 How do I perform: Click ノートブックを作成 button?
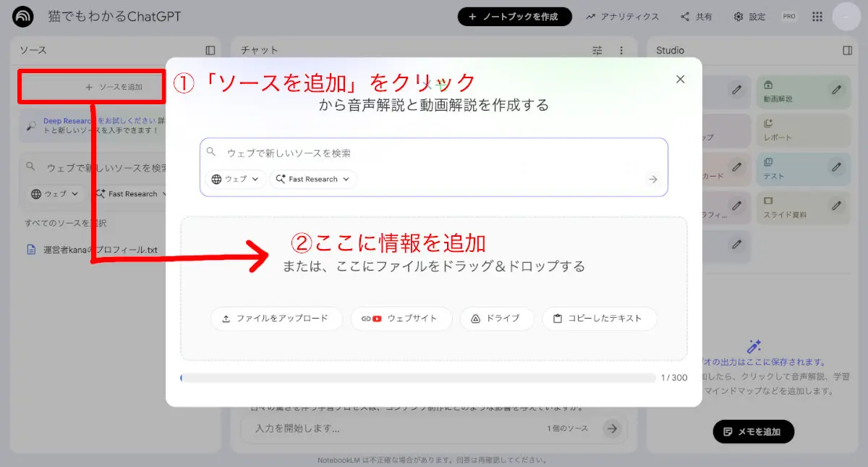click(x=514, y=17)
